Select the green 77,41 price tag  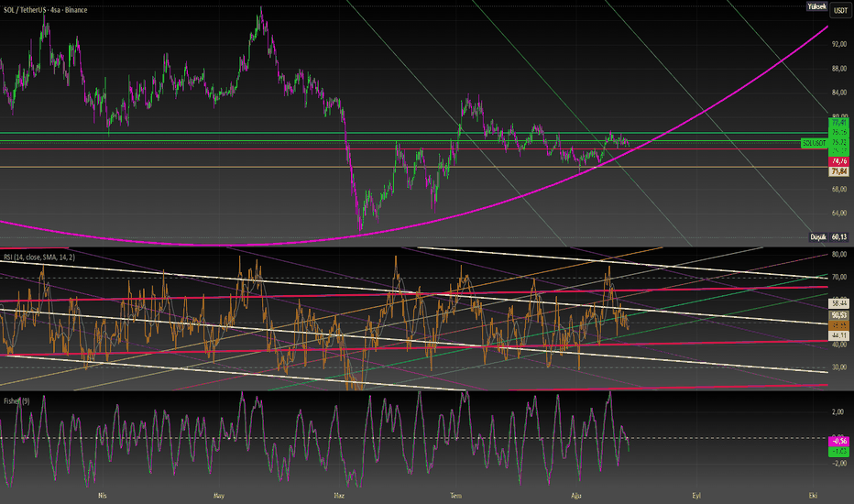838,123
